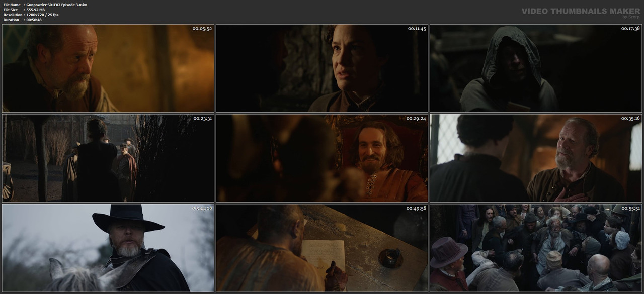Click the Resolution field label
Screen dimensions: 644x294
click(x=12, y=15)
